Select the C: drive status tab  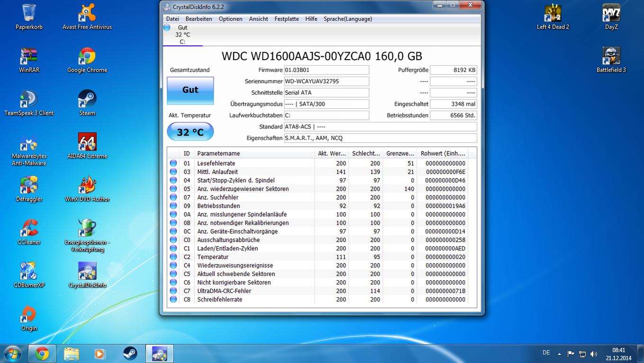click(x=182, y=35)
